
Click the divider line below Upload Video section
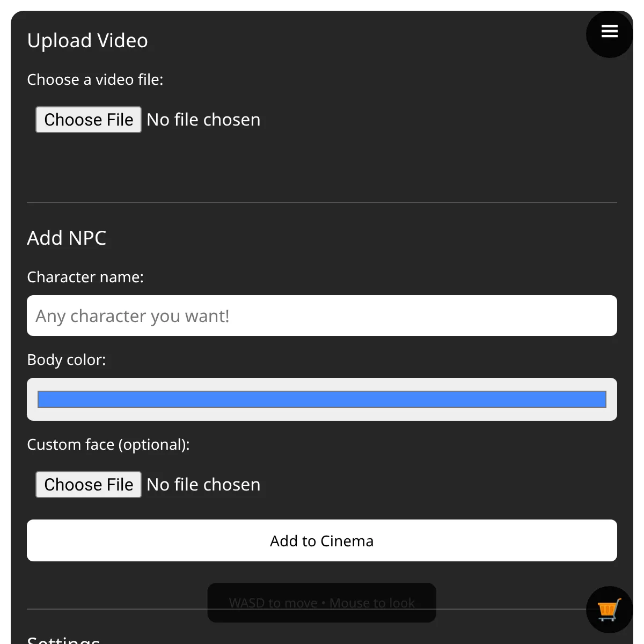tap(322, 202)
